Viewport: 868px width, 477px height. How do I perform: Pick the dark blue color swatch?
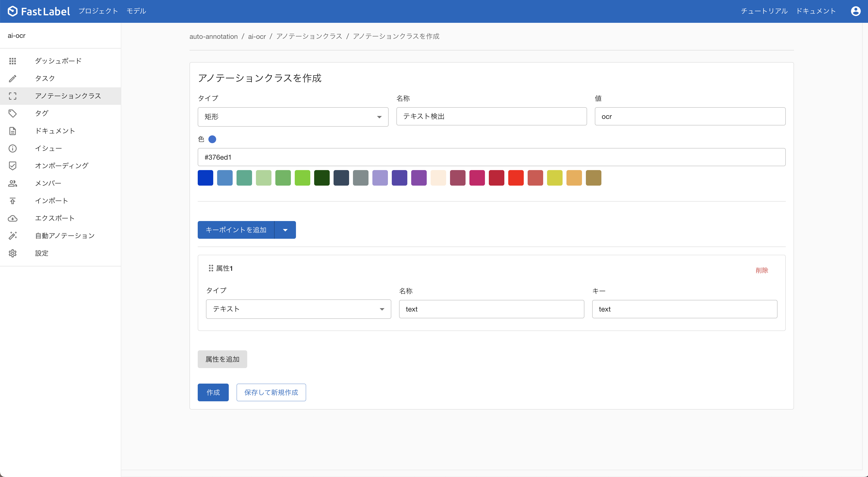(205, 178)
